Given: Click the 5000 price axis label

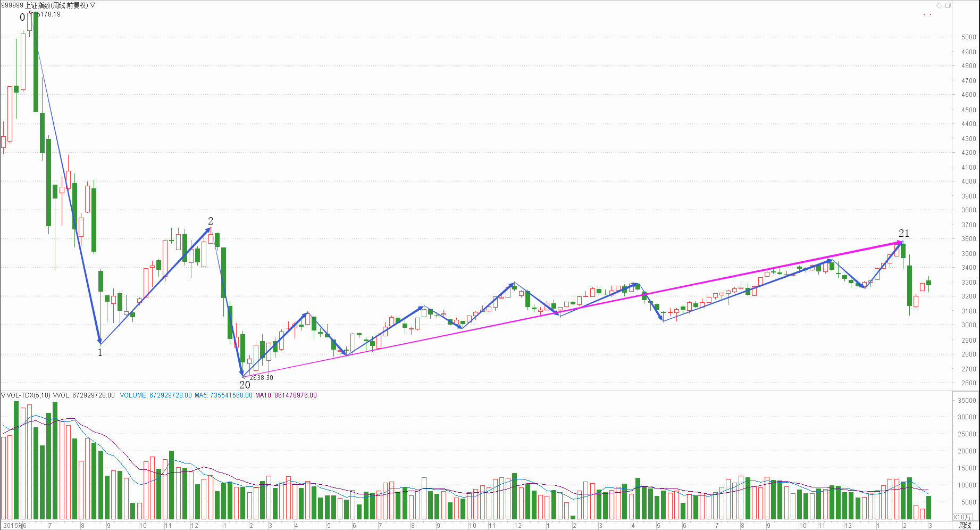Looking at the screenshot, I should pyautogui.click(x=968, y=37).
